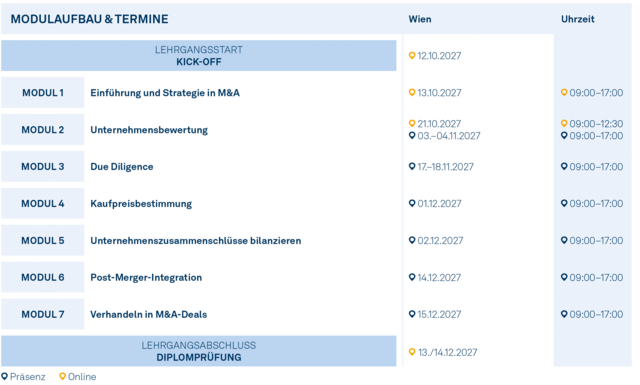
Task: Click the Online legend label
Action: pyautogui.click(x=82, y=377)
